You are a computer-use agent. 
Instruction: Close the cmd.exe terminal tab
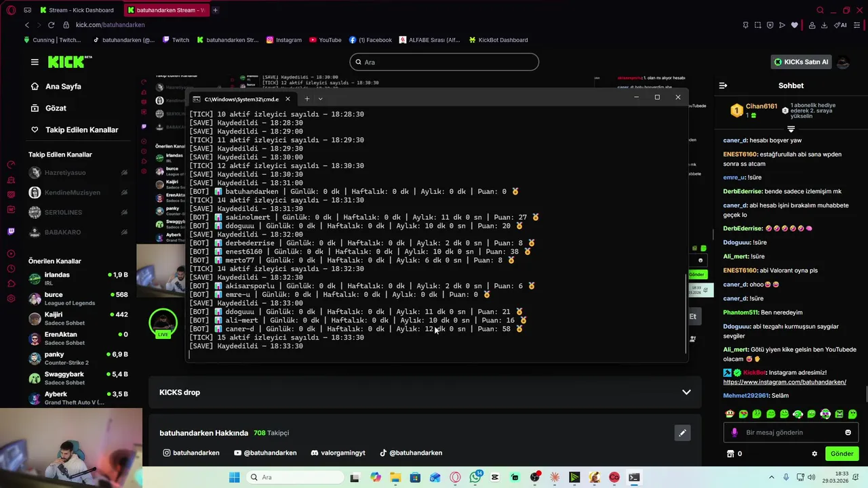click(x=288, y=99)
